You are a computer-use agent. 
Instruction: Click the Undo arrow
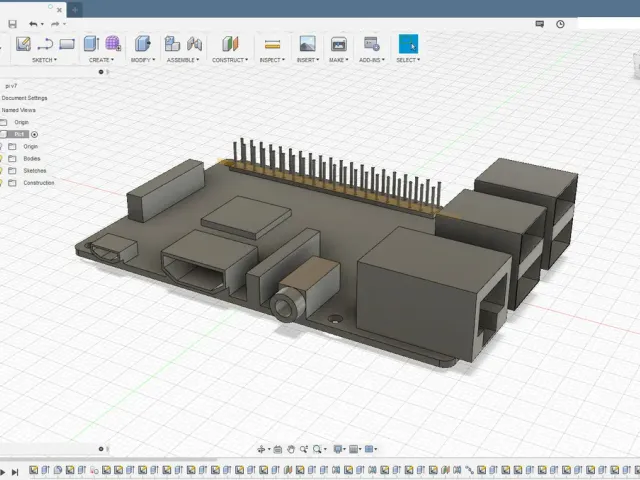click(x=33, y=24)
